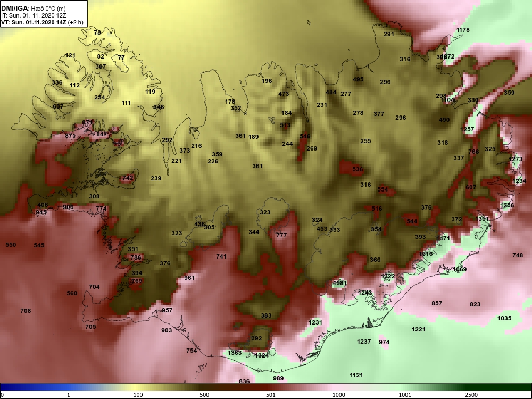The width and height of the screenshot is (532, 399).
Task: Click the 'VT: Sun. 01.11.2020 14Z (+2 h)' line
Action: (x=41, y=22)
